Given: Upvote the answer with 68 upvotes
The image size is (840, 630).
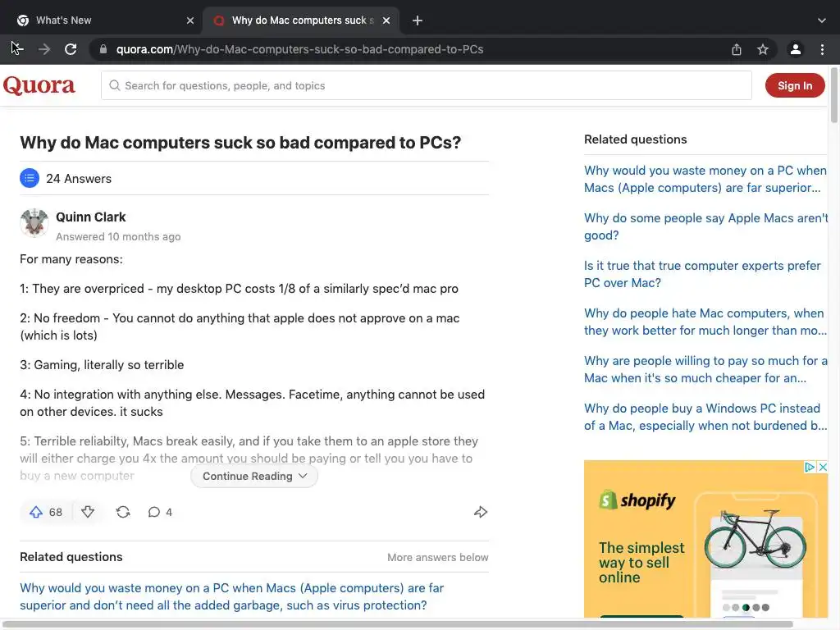Looking at the screenshot, I should coord(46,512).
